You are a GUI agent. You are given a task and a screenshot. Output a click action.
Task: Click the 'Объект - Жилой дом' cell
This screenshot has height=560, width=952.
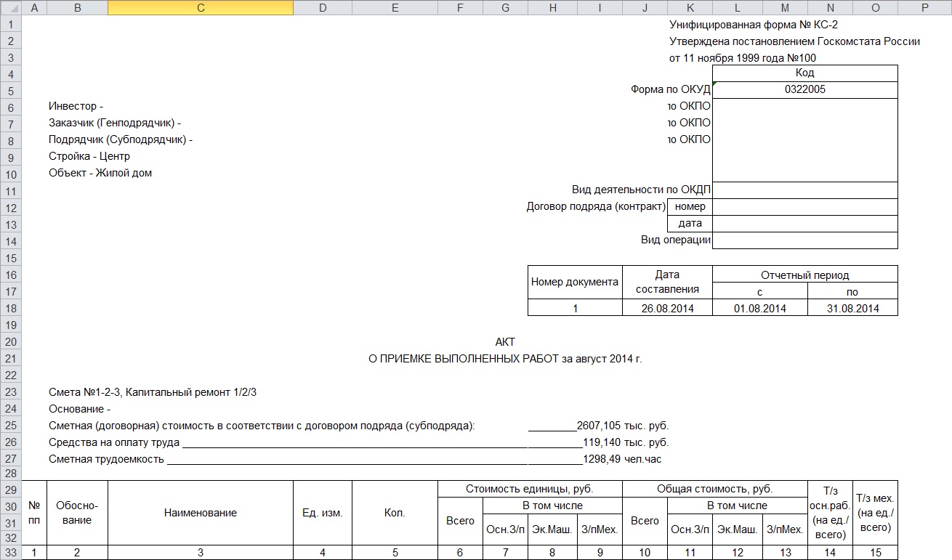(100, 174)
